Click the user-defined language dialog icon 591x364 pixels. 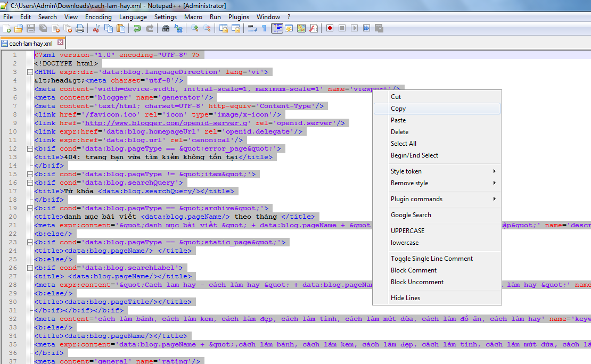(289, 28)
